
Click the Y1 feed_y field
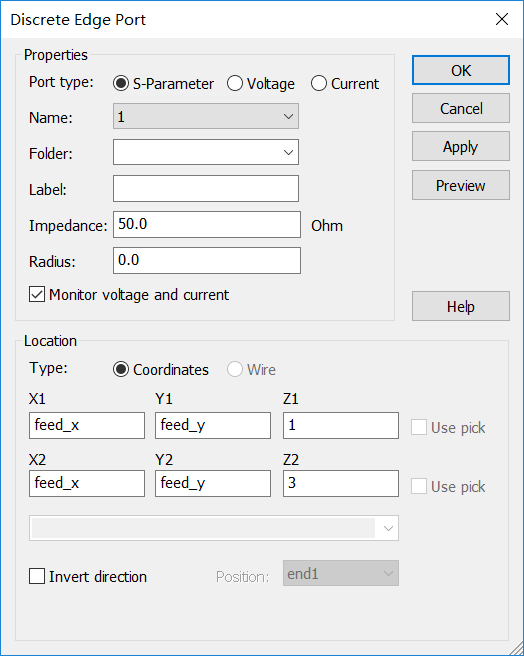point(213,425)
